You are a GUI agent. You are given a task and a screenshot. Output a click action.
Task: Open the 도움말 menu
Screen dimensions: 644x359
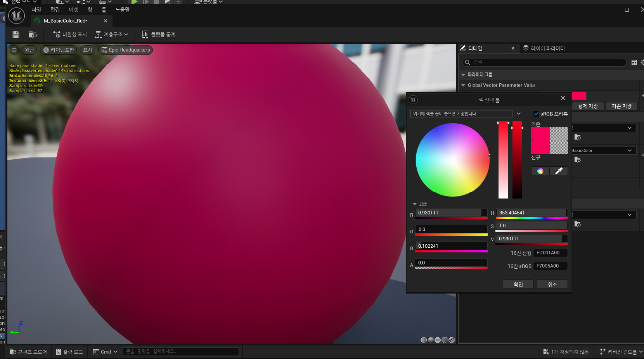123,10
